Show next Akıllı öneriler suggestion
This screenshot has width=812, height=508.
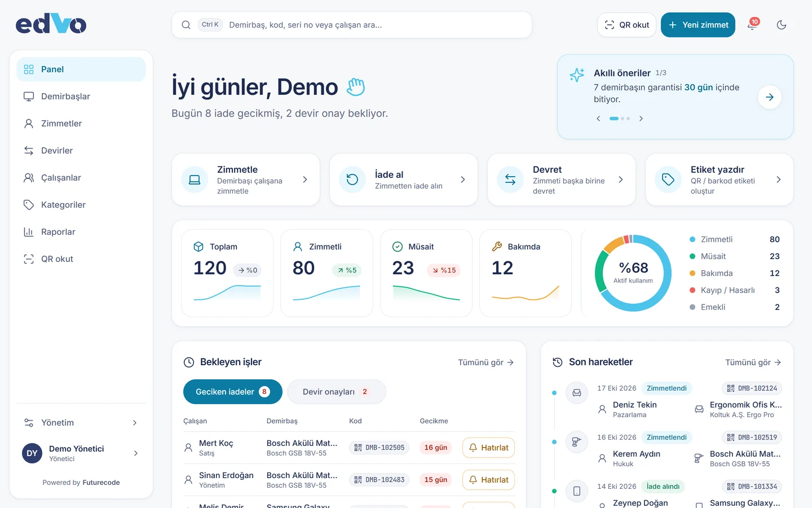[x=641, y=119]
